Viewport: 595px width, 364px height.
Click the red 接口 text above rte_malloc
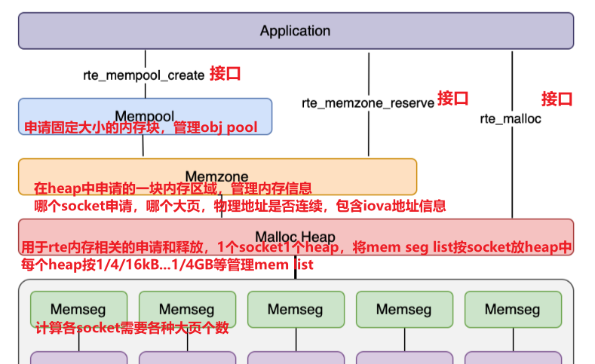click(x=557, y=99)
